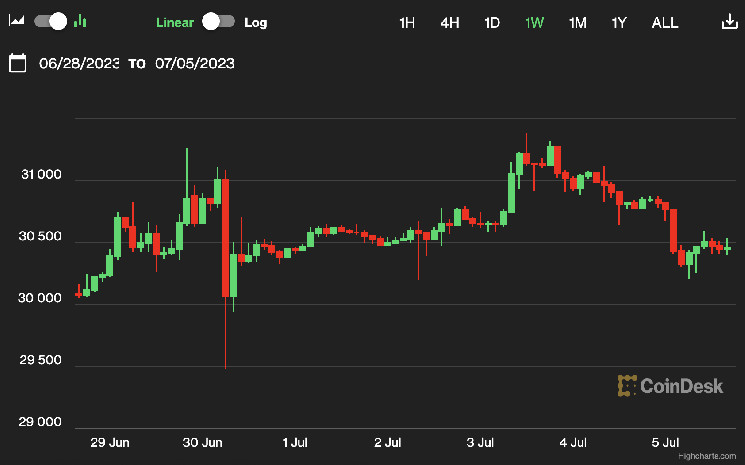Click the large red candle on 30 Jun
Screen dimensions: 745x465
pos(226,238)
